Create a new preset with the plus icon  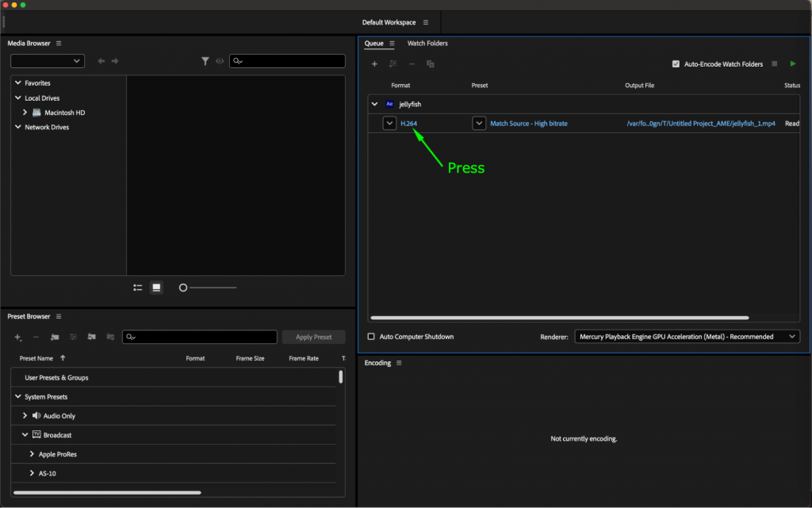pyautogui.click(x=17, y=337)
